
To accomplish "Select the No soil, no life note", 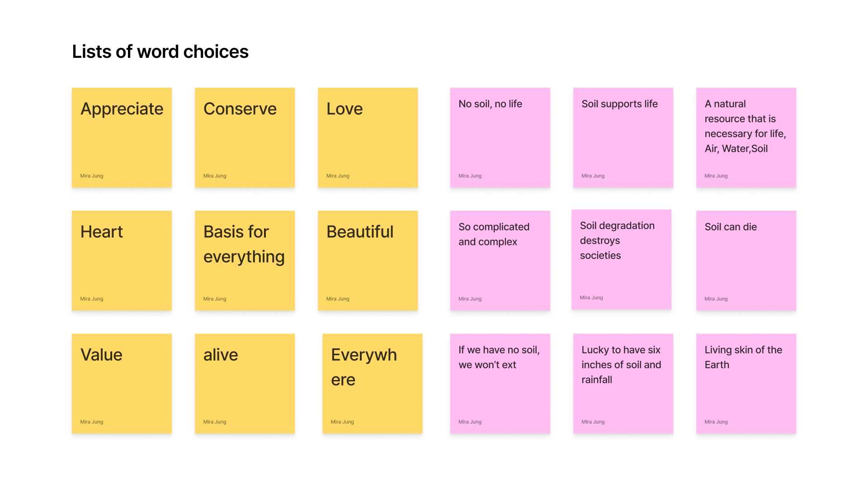I will (500, 137).
